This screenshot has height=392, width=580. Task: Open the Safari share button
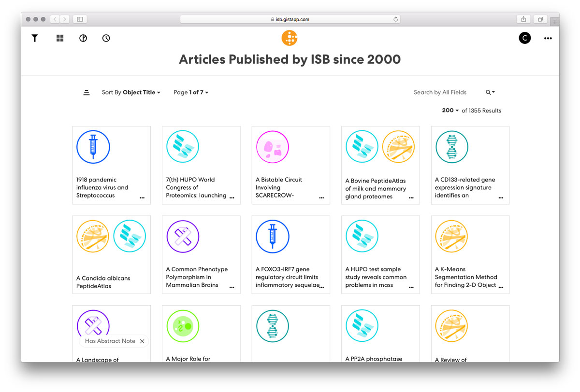(x=523, y=19)
